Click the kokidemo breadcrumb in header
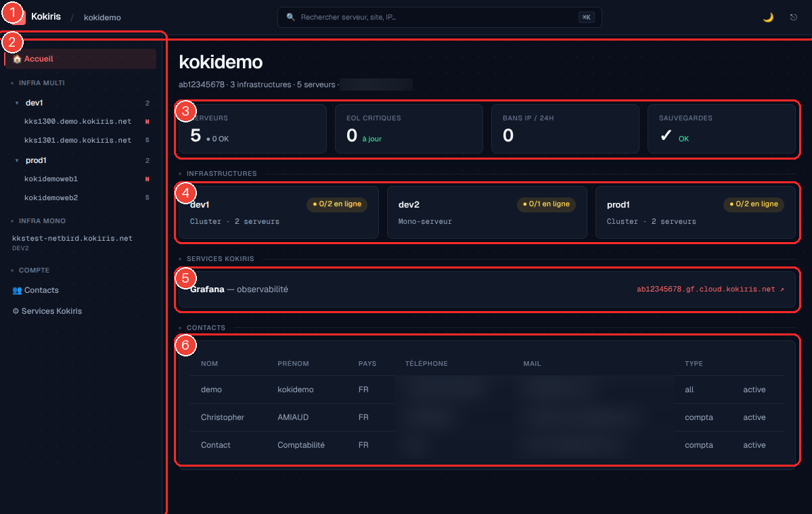This screenshot has width=812, height=514. coord(102,17)
